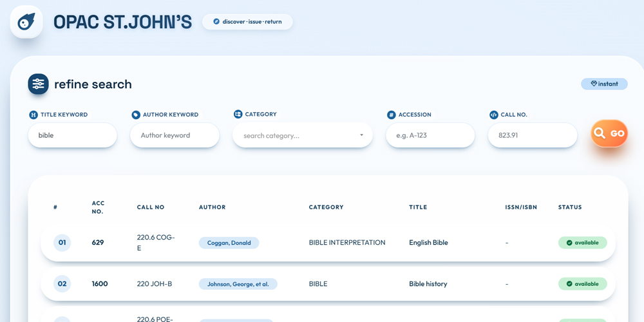Image resolution: width=644 pixels, height=322 pixels.
Task: Click the ACC NO. column header
Action: 98,207
